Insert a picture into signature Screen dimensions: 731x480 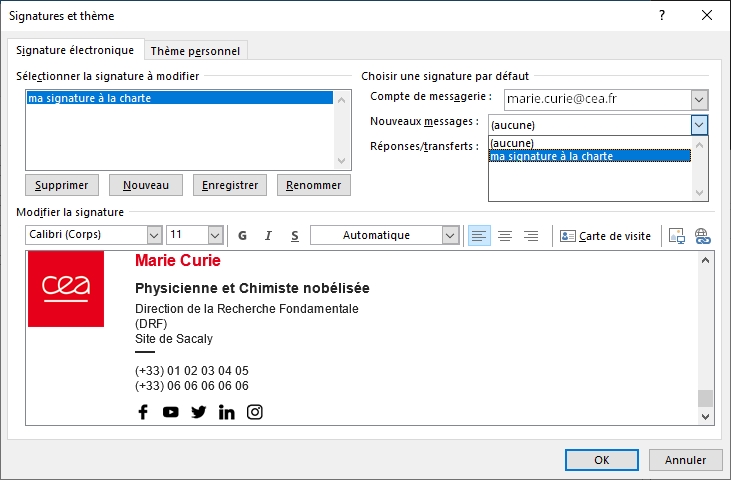coord(677,236)
